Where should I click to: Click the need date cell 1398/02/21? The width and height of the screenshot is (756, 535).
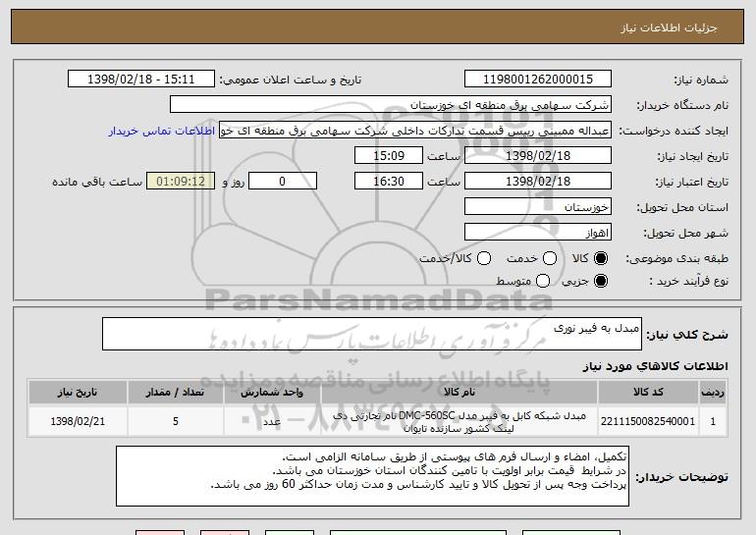(x=78, y=422)
